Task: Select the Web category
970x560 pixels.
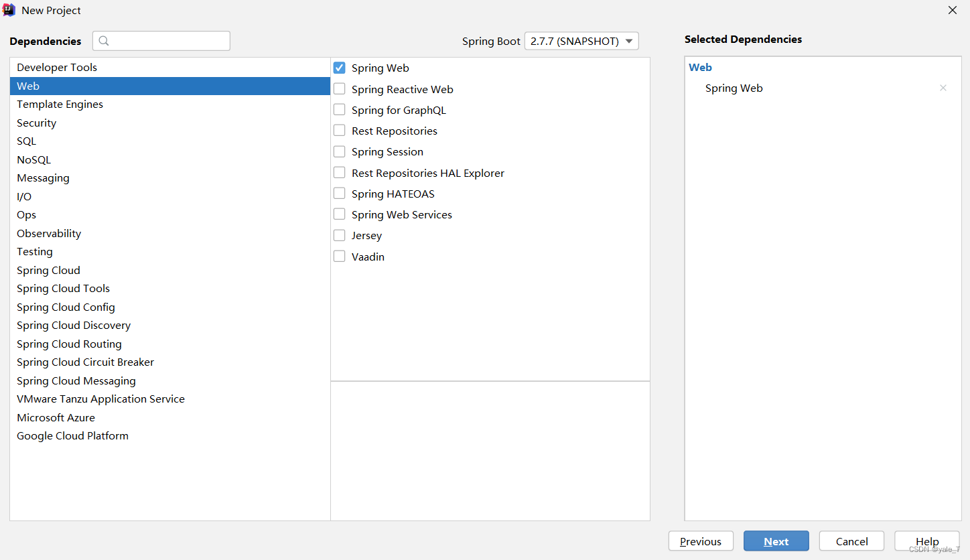Action: coord(170,86)
